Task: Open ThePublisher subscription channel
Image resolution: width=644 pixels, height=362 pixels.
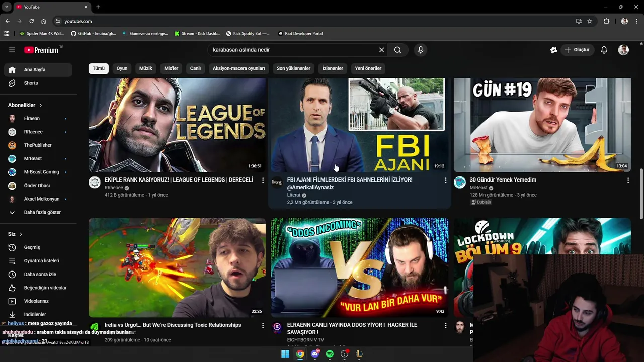Action: pos(38,145)
